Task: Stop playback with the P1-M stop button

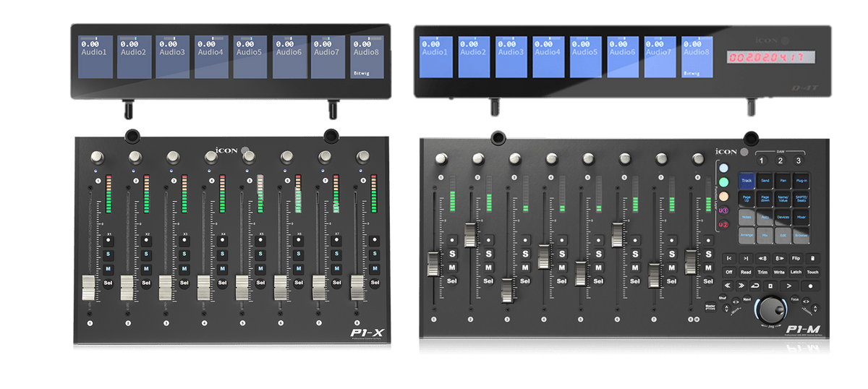Action: [x=770, y=286]
